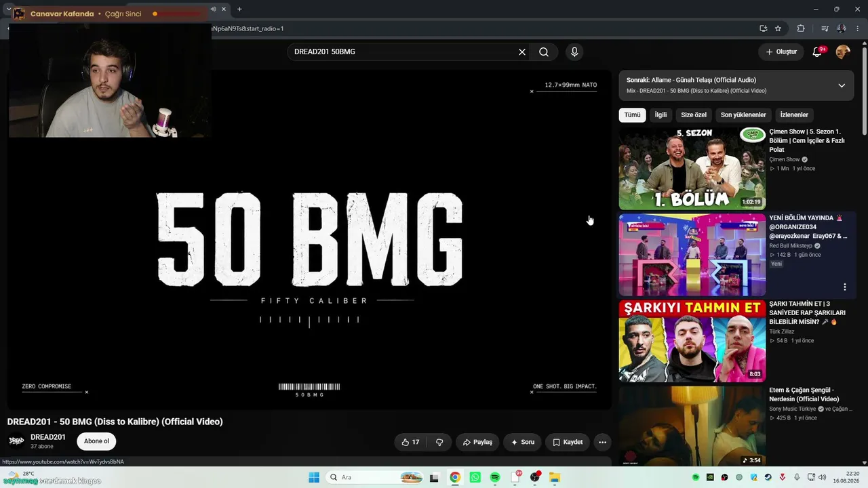Viewport: 868px width, 488px height.
Task: Open the Red Bull Miksteyp video thumbnail
Action: [692, 255]
